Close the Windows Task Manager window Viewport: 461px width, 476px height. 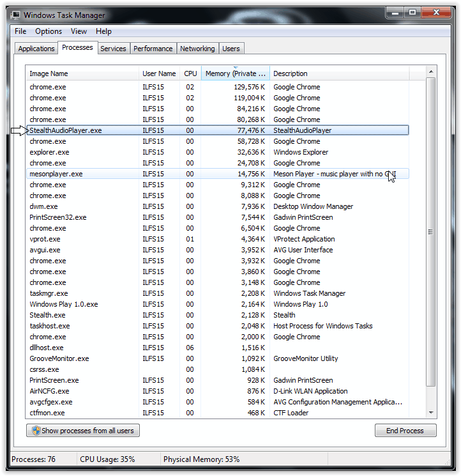click(436, 12)
